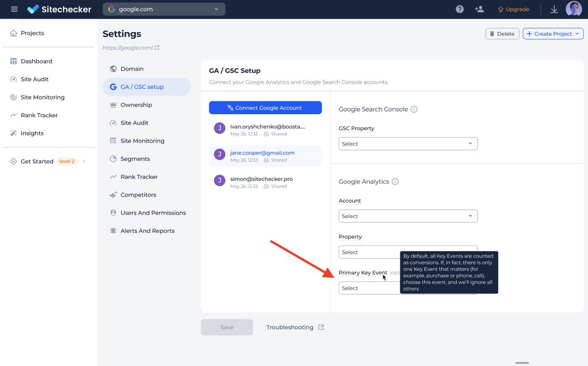The image size is (588, 366).
Task: Click the Google Analytics info icon
Action: (395, 182)
